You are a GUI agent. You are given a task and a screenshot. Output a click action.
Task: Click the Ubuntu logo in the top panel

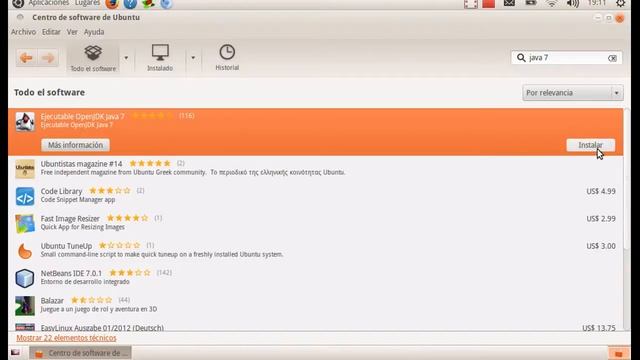pyautogui.click(x=18, y=4)
